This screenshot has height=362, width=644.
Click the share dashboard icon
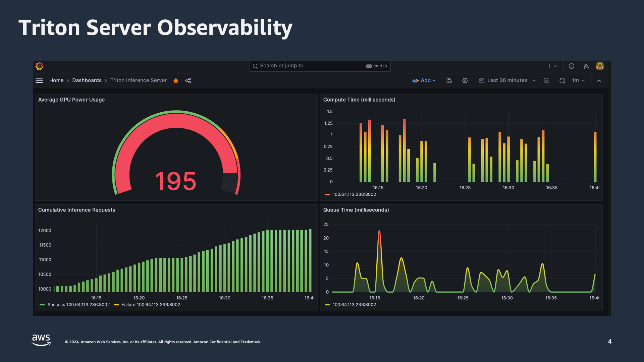(188, 80)
